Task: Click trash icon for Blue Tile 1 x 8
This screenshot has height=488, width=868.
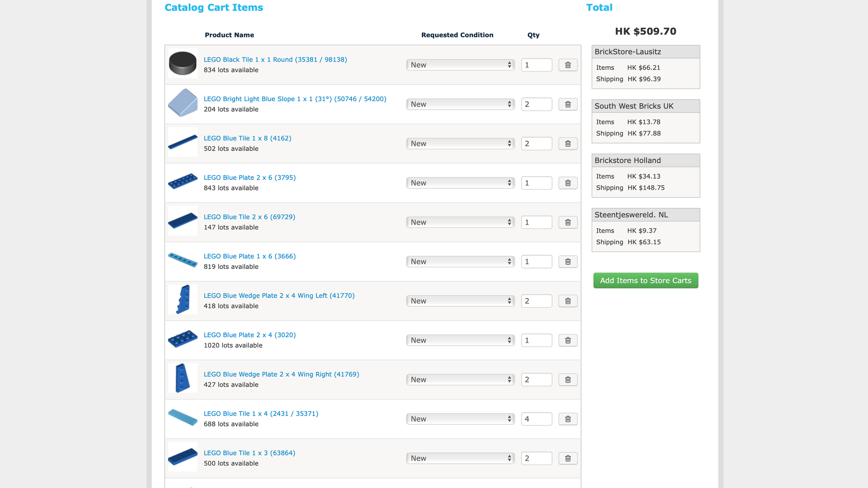Action: [568, 144]
